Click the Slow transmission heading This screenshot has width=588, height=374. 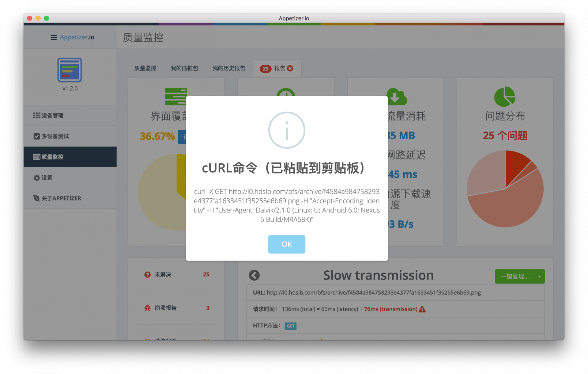click(378, 275)
